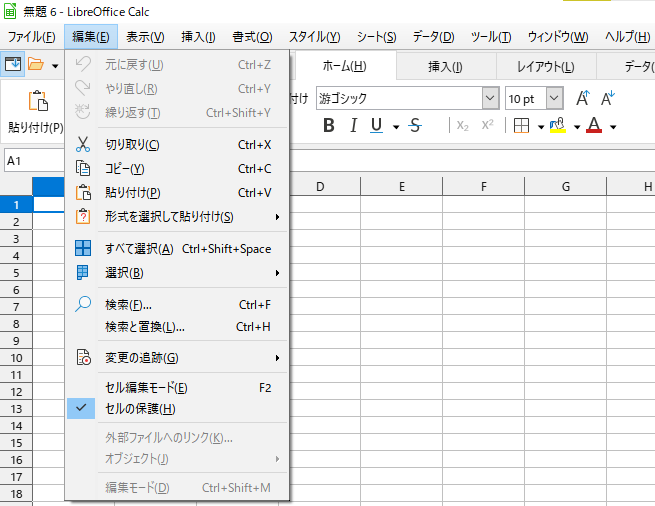Select column G header
This screenshot has height=506, width=655.
566,186
